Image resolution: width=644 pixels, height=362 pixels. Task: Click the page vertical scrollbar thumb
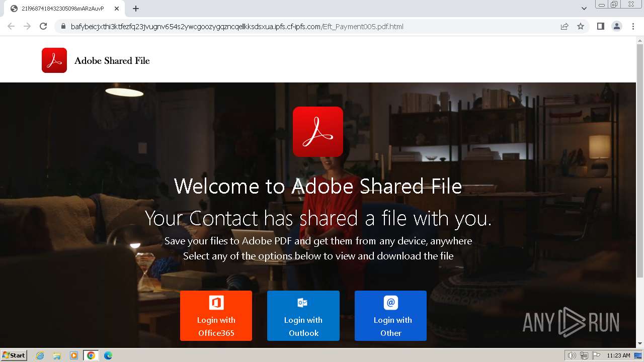(x=640, y=160)
